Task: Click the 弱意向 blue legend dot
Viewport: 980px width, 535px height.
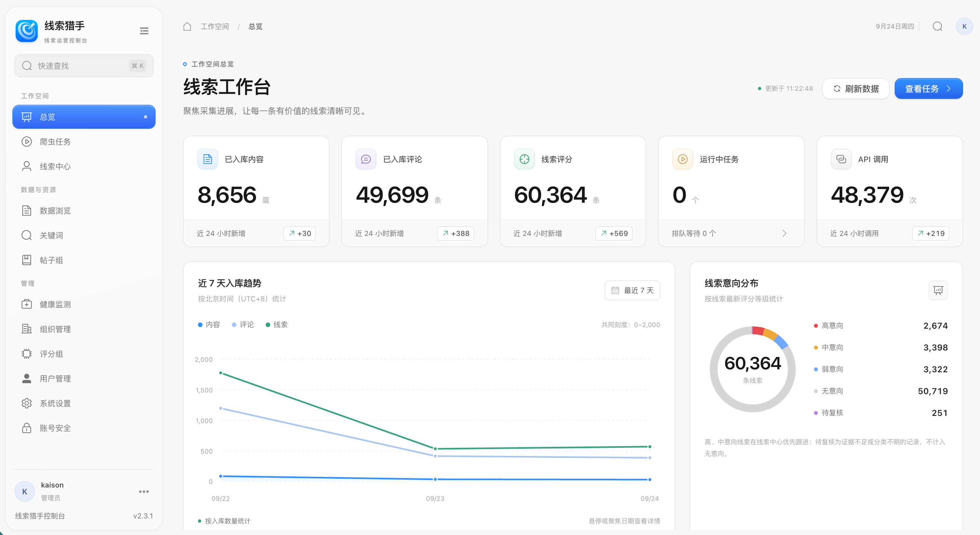Action: tap(816, 370)
